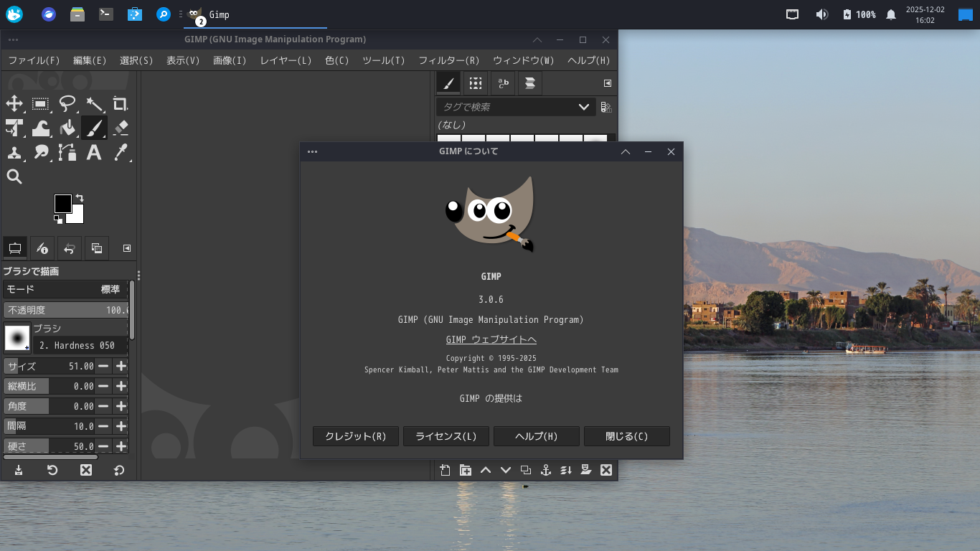The image size is (980, 551).
Task: Pick the Paths tool
Action: (x=67, y=153)
